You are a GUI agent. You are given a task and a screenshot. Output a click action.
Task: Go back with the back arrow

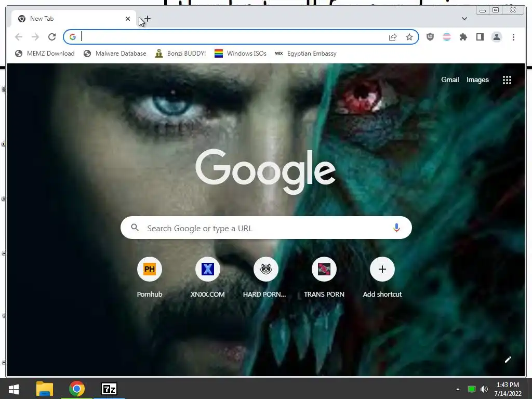[19, 37]
